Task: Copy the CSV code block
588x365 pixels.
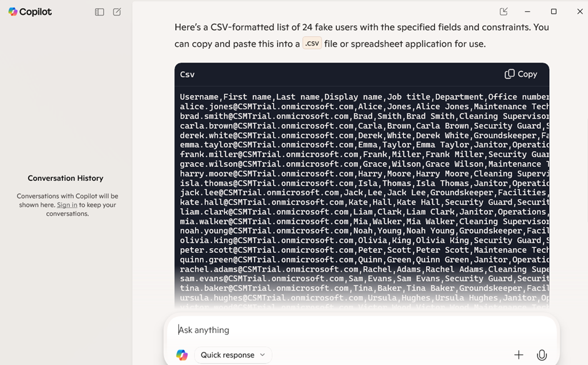Action: tap(521, 74)
